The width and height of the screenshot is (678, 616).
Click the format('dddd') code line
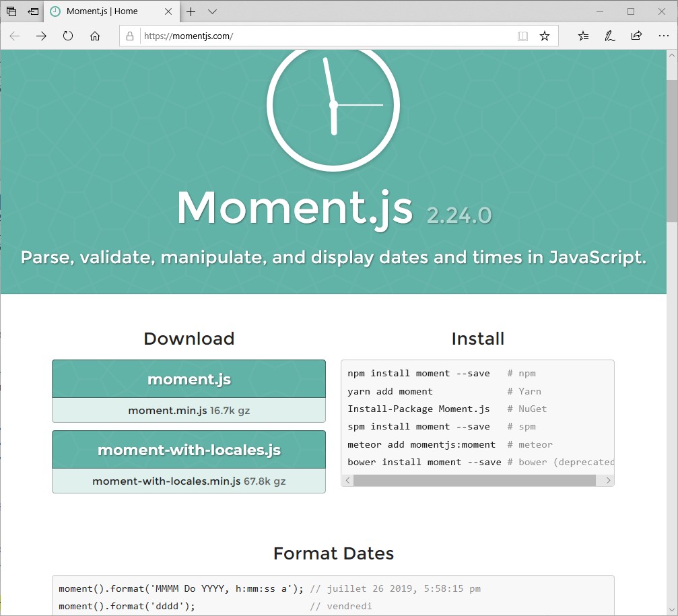(x=215, y=607)
